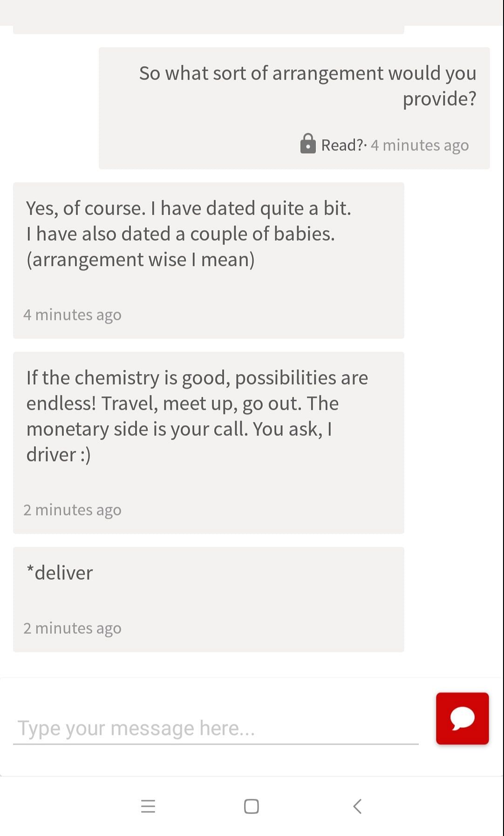Tap the 'Read?' premium status link

click(x=342, y=145)
